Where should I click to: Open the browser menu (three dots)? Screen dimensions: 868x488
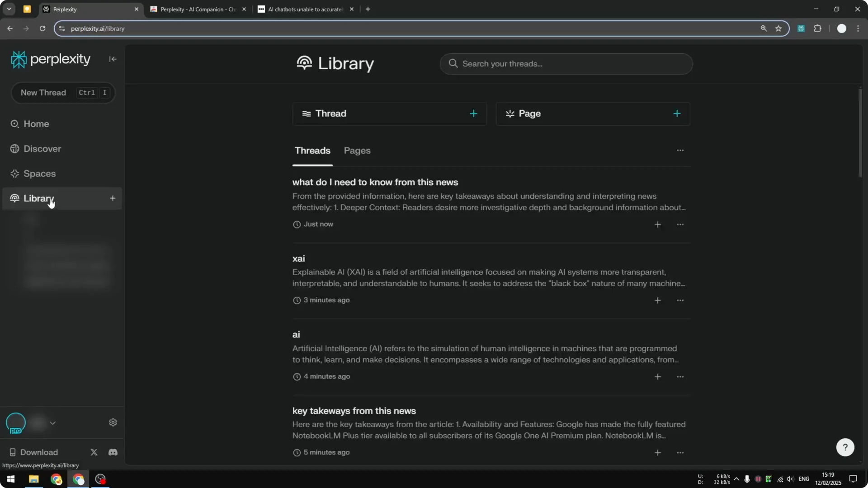tap(859, 28)
